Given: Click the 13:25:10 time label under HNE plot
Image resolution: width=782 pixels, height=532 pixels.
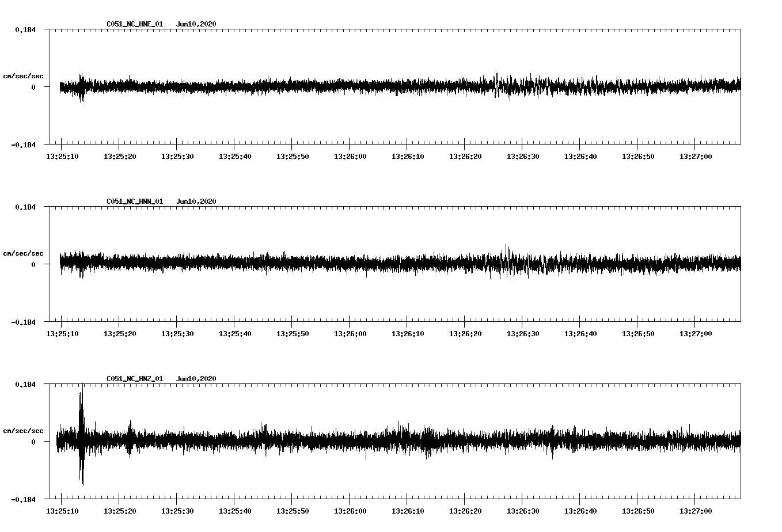Looking at the screenshot, I should coord(62,157).
